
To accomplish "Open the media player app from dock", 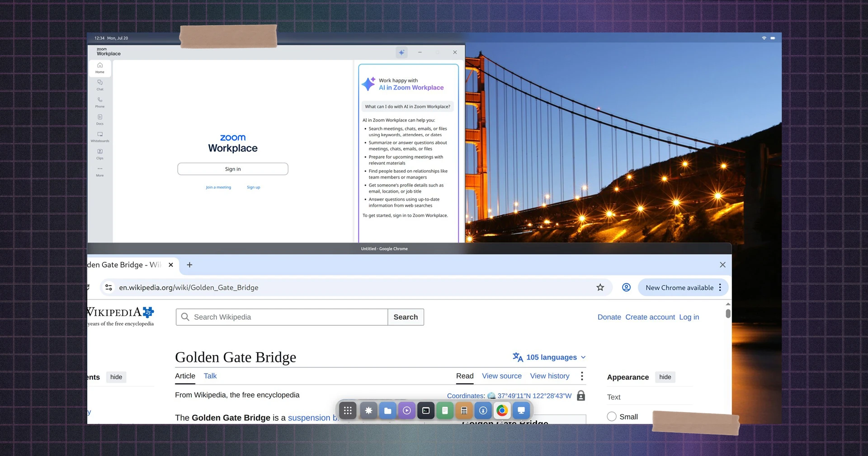I will click(407, 410).
